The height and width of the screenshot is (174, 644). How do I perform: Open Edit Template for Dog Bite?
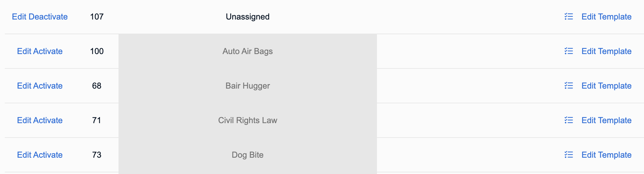click(606, 155)
